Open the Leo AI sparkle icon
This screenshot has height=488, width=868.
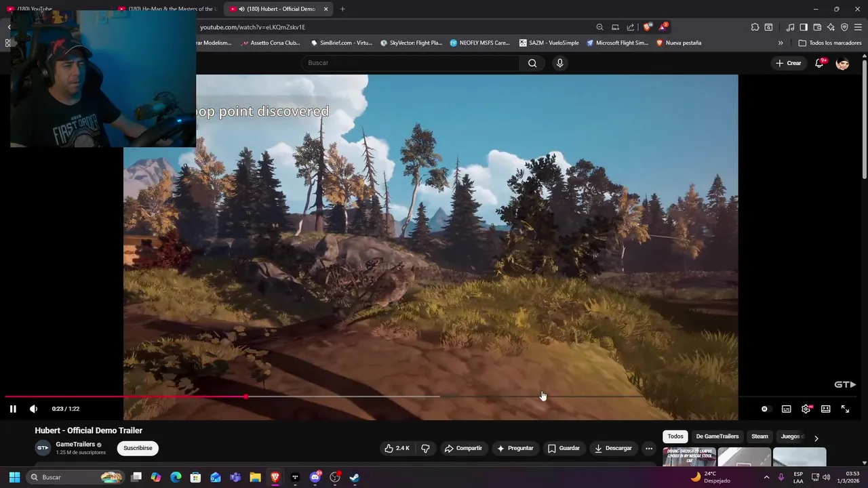[831, 27]
